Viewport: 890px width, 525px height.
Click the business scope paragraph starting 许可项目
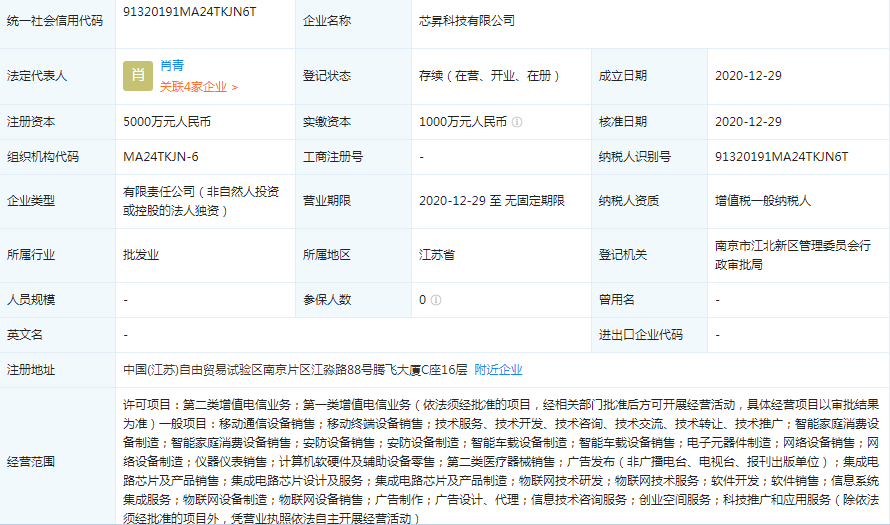501,461
